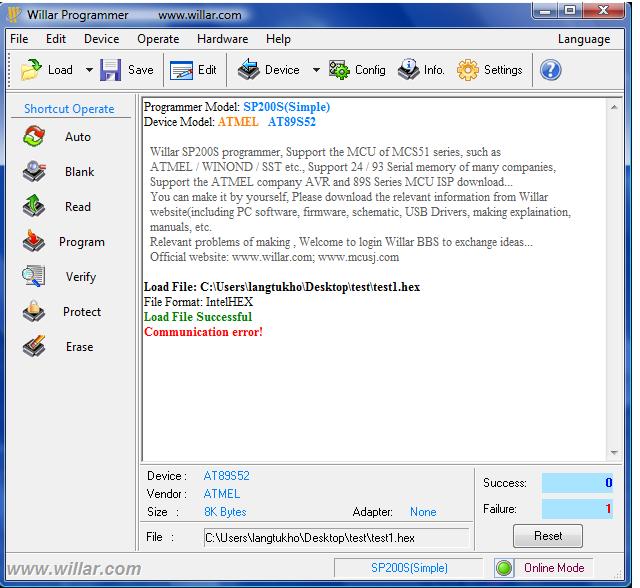This screenshot has width=640, height=588.
Task: Click the log scrollbar up arrow
Action: [x=614, y=107]
